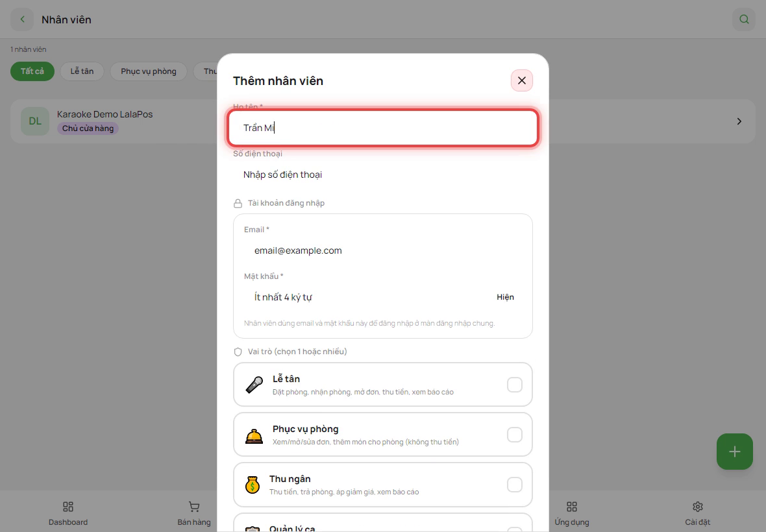Click the green plus add button
The height and width of the screenshot is (532, 766).
[x=734, y=452]
